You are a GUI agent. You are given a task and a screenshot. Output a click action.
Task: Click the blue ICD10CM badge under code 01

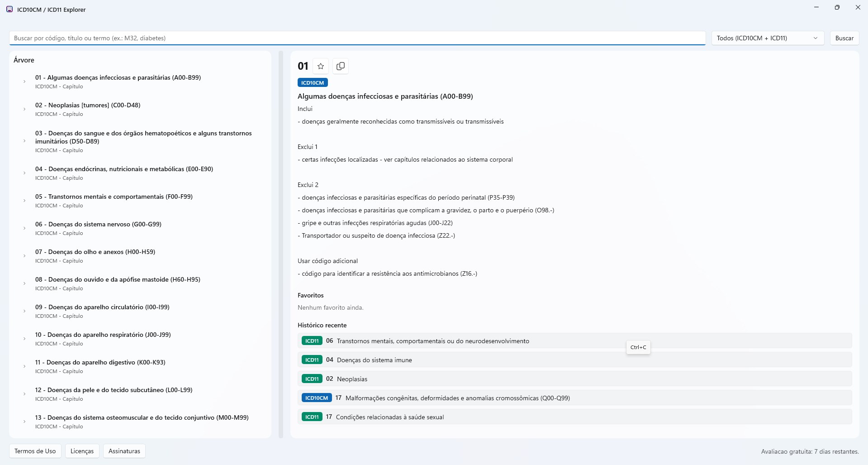coord(313,82)
